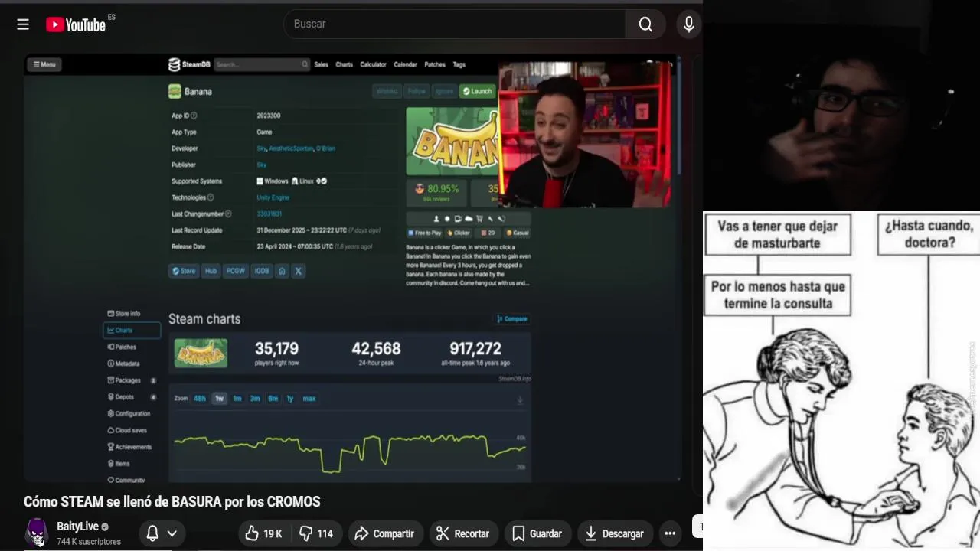Screen dimensions: 980x551
Task: Click the Last Changenumber help icon
Action: 228,214
